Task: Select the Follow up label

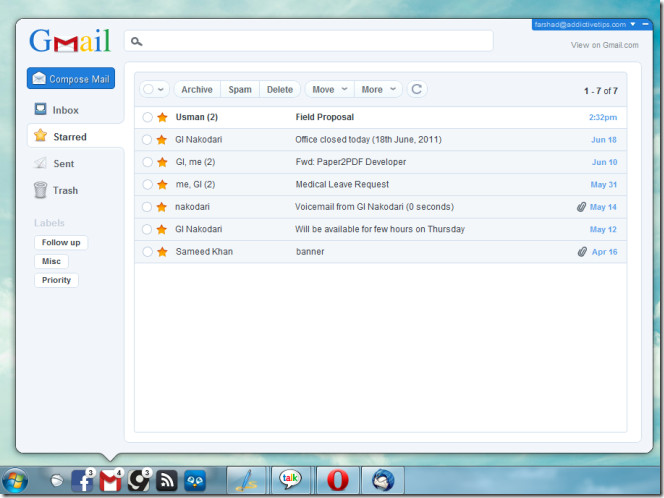Action: click(61, 243)
